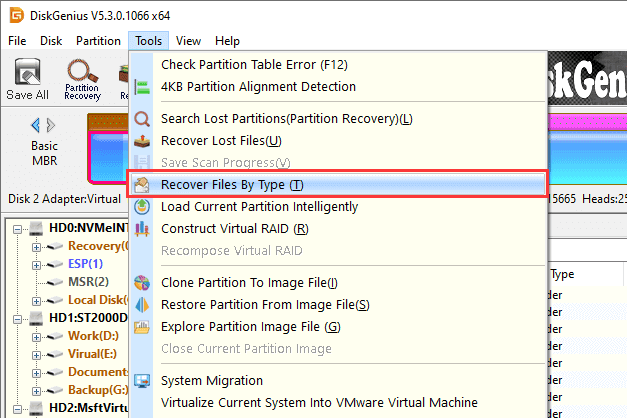Select Restore Partition From Image File
Viewport: 627px width, 418px height.
click(x=265, y=305)
